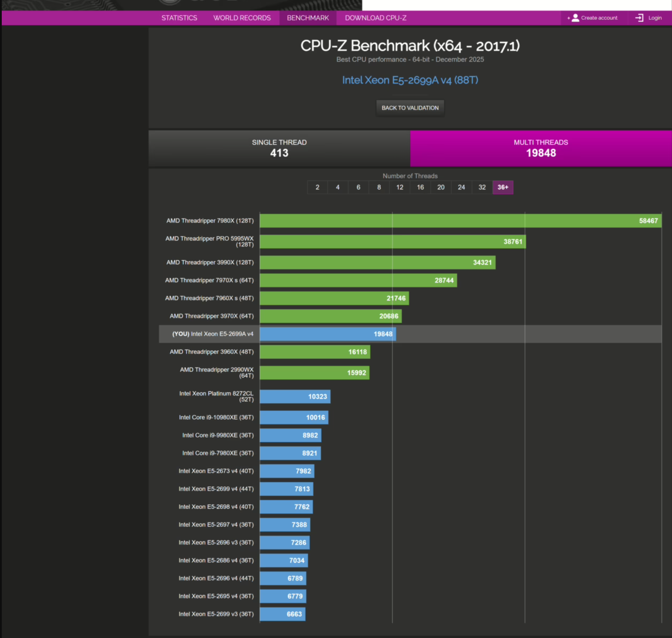This screenshot has height=638, width=672.
Task: Select 36+ threads filter
Action: coord(503,187)
